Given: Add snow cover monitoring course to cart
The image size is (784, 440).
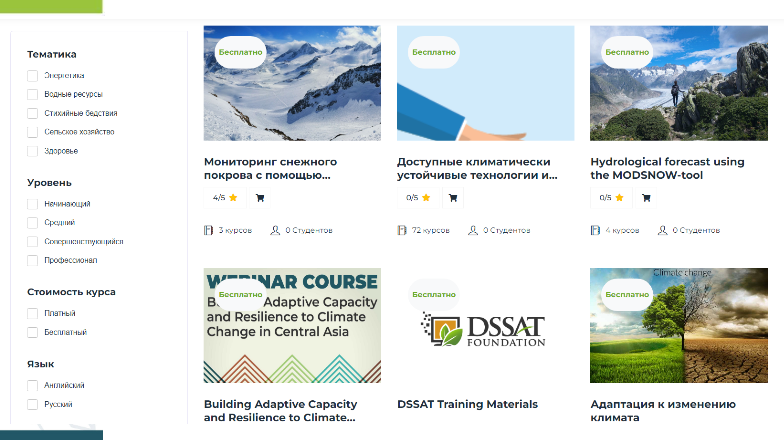Looking at the screenshot, I should (x=260, y=198).
